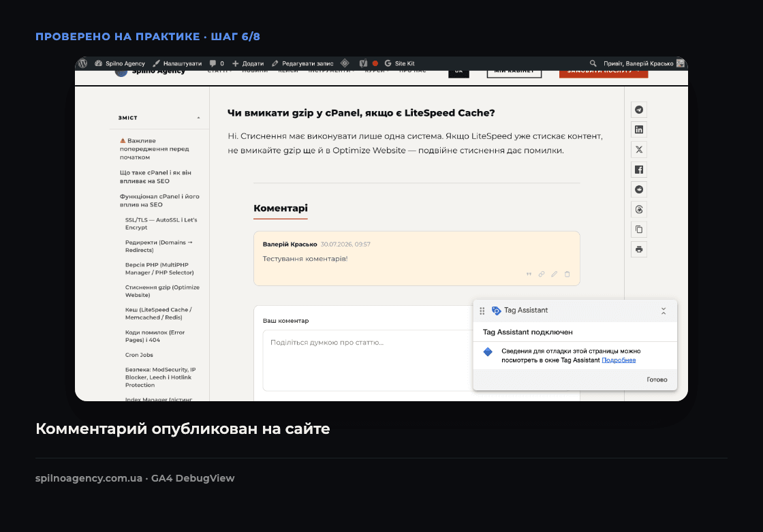This screenshot has width=763, height=532.
Task: Click the Tag Assistant logo icon
Action: (x=497, y=311)
